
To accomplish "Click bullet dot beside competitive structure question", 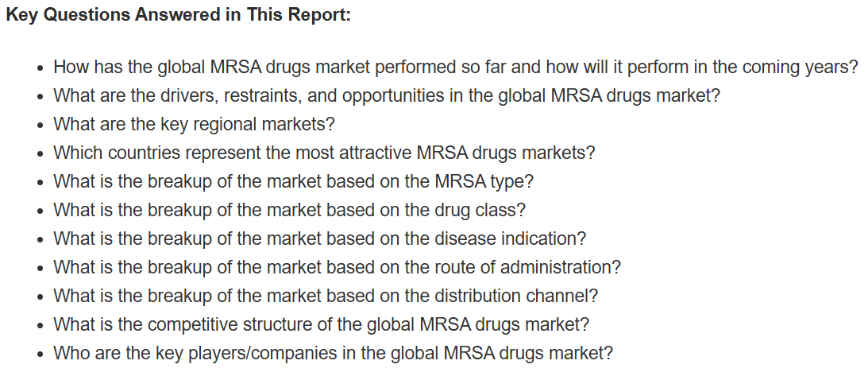I will point(40,326).
